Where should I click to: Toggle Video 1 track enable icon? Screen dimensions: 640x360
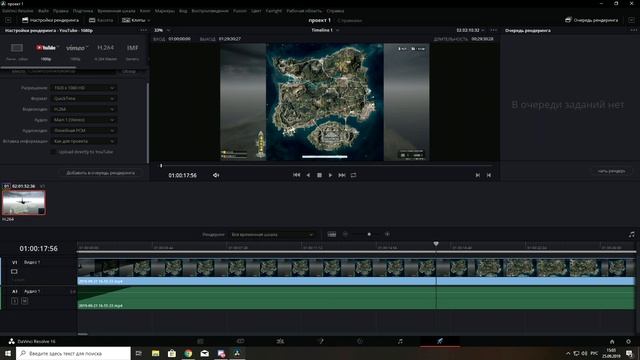tap(14, 271)
